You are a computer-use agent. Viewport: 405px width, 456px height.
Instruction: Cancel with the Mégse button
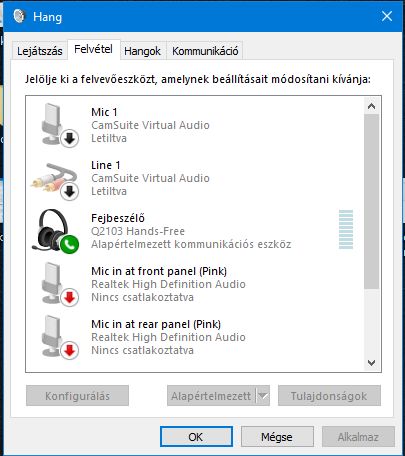tap(277, 437)
